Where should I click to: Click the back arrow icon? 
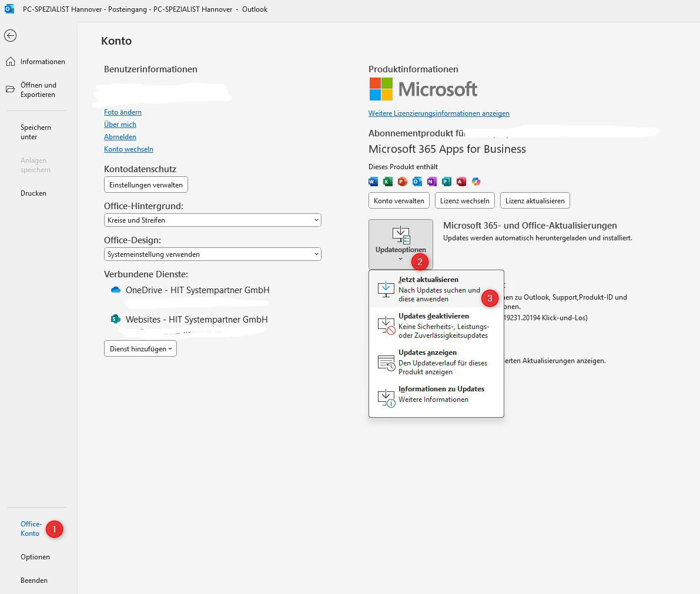pyautogui.click(x=11, y=36)
